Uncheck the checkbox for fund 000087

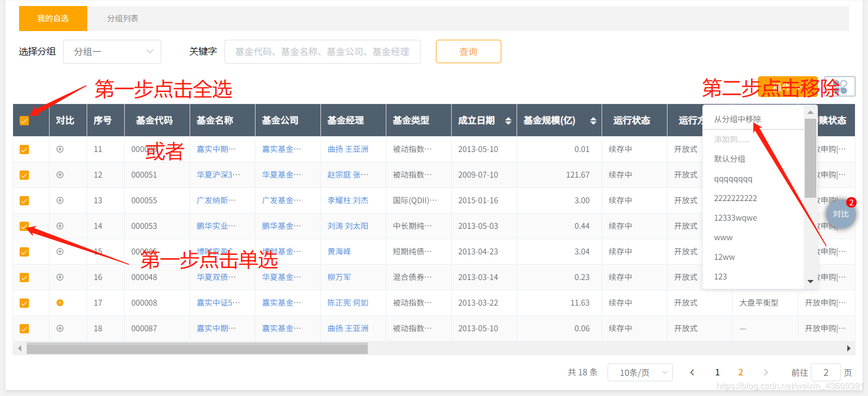click(x=24, y=328)
